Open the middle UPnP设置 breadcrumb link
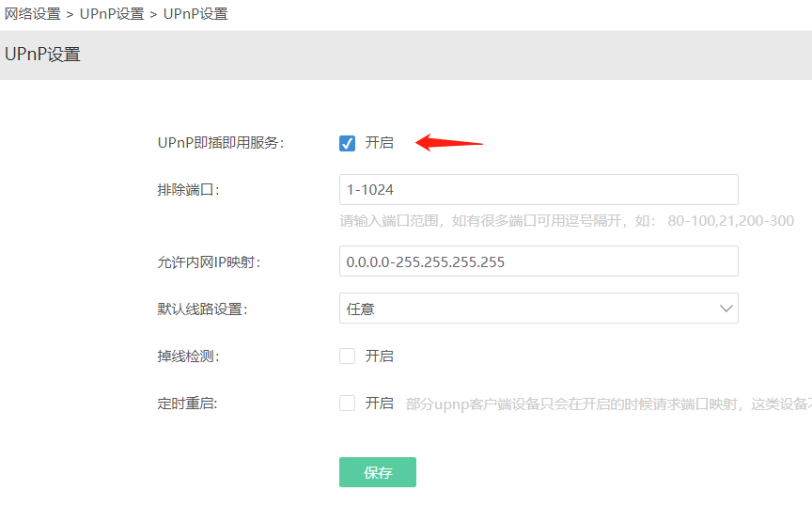The height and width of the screenshot is (507, 812). pos(112,14)
